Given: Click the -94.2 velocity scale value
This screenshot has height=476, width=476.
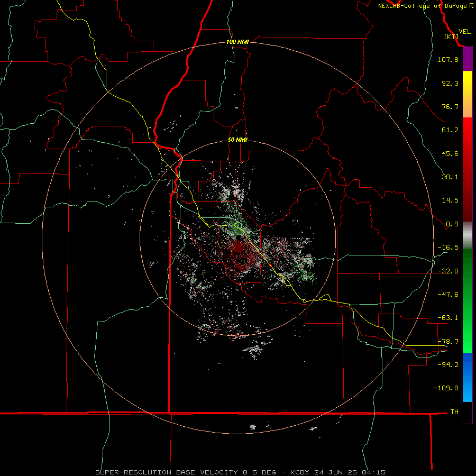Looking at the screenshot, I should click(448, 365).
